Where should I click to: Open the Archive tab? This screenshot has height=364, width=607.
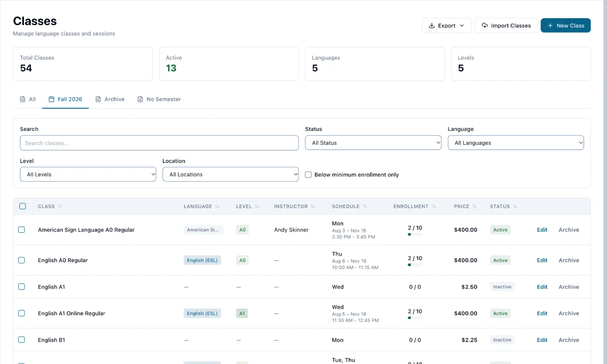point(110,99)
